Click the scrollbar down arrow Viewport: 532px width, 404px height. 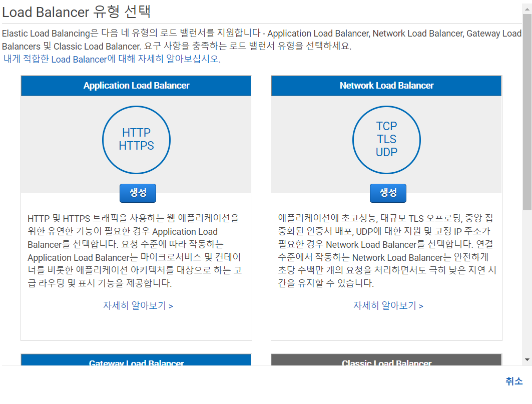(x=527, y=359)
